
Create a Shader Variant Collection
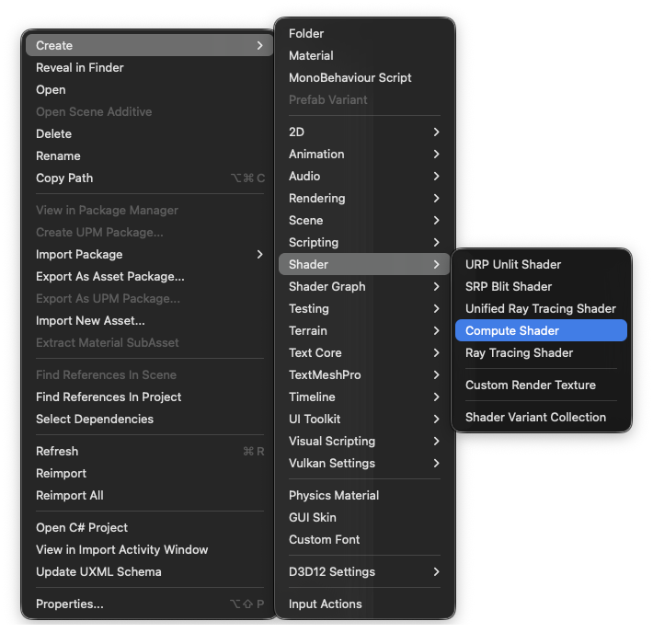pyautogui.click(x=541, y=417)
